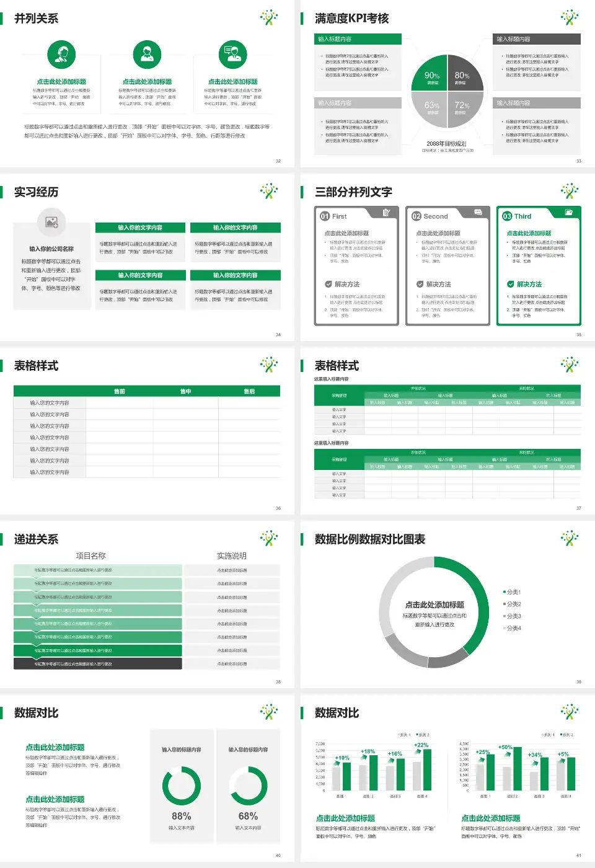
Task: Click the folder icon on Third card
Action: [569, 213]
